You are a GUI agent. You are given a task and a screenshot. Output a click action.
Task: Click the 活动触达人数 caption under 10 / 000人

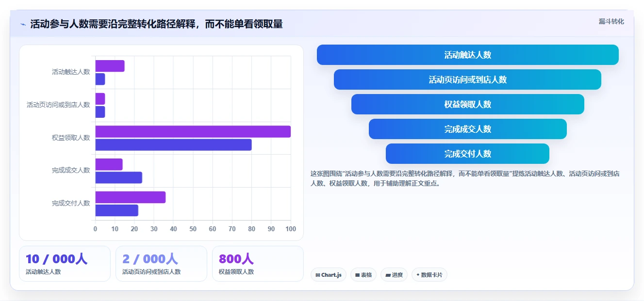tap(43, 272)
